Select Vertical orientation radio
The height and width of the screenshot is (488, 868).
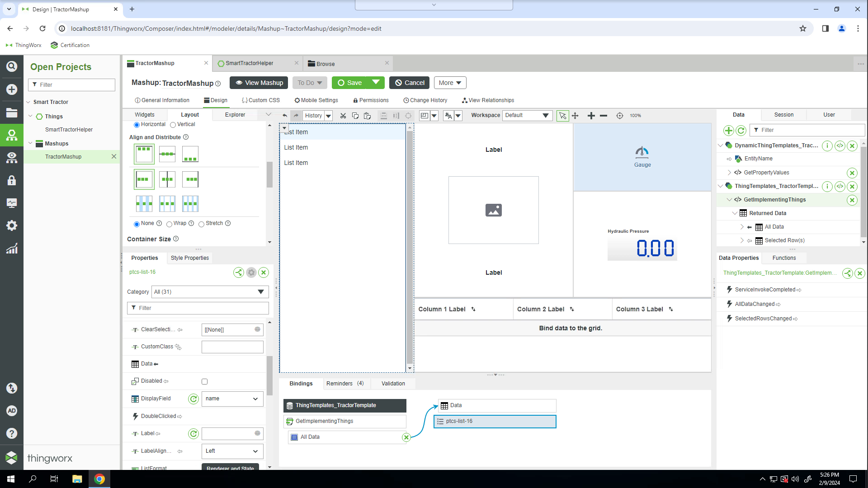pyautogui.click(x=173, y=125)
